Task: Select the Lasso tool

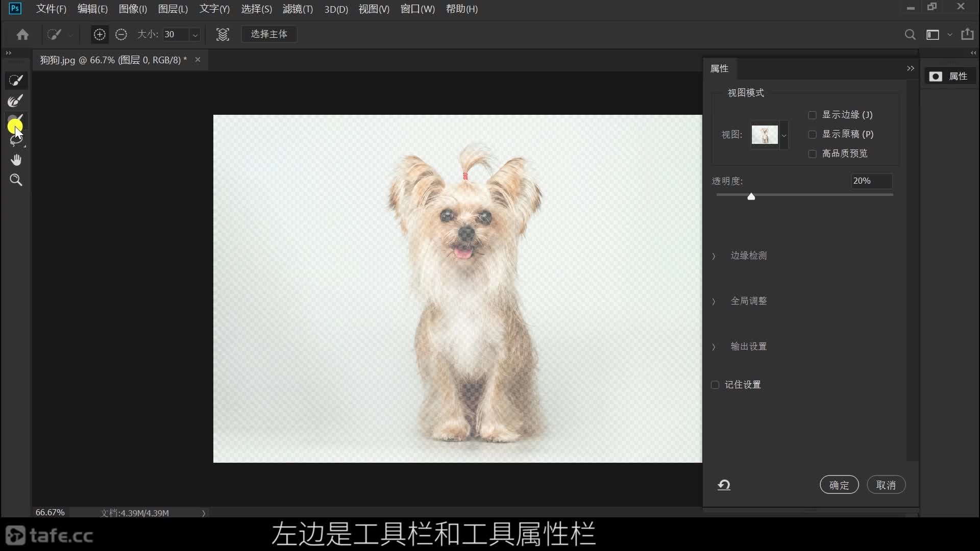Action: pos(16,140)
